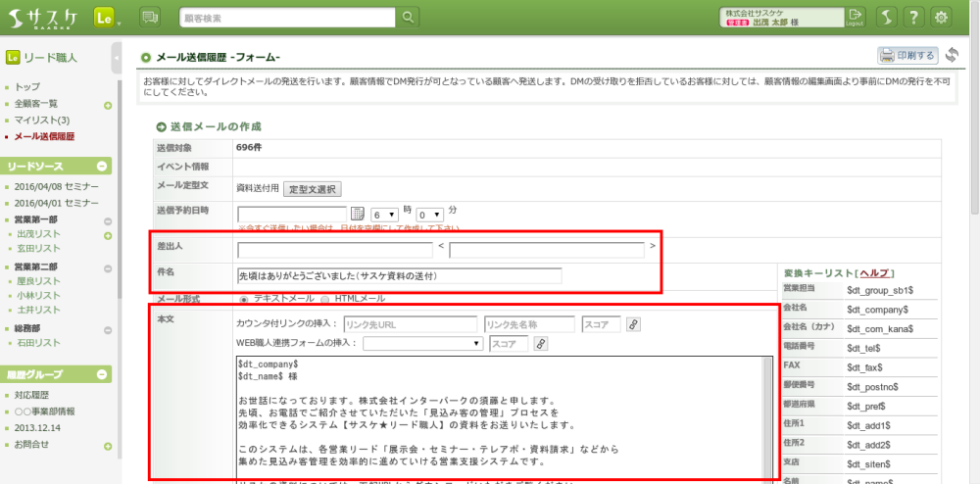The width and height of the screenshot is (980, 484).
Task: Select the テキストメール radio button
Action: [x=244, y=298]
